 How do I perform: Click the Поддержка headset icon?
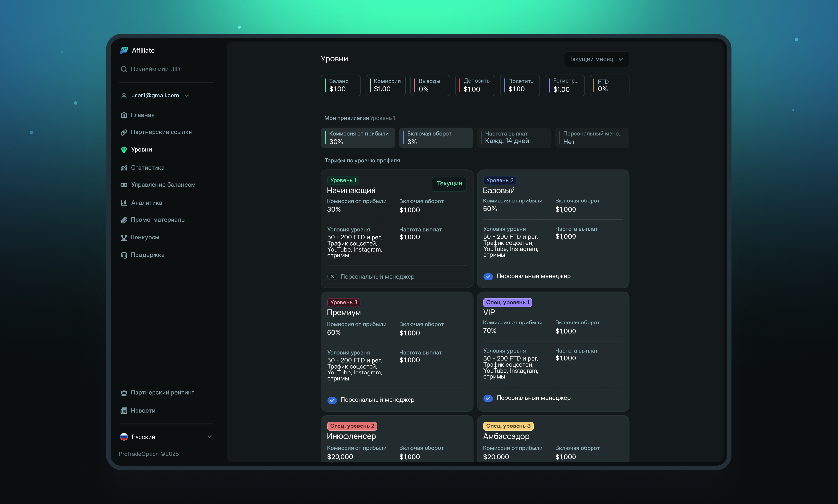coord(124,255)
